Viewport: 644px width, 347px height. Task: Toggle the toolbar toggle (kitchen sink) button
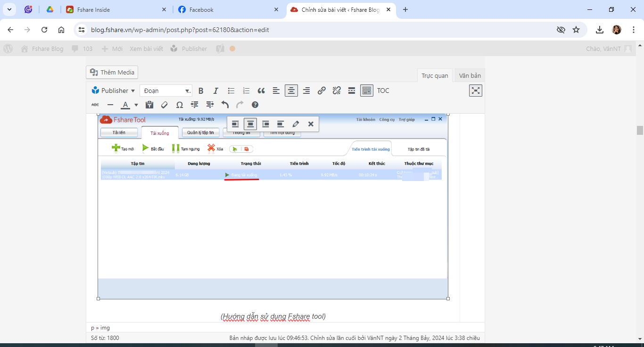367,91
